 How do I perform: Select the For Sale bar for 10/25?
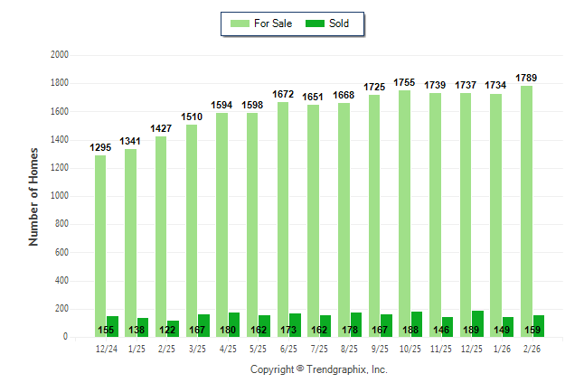coord(404,212)
